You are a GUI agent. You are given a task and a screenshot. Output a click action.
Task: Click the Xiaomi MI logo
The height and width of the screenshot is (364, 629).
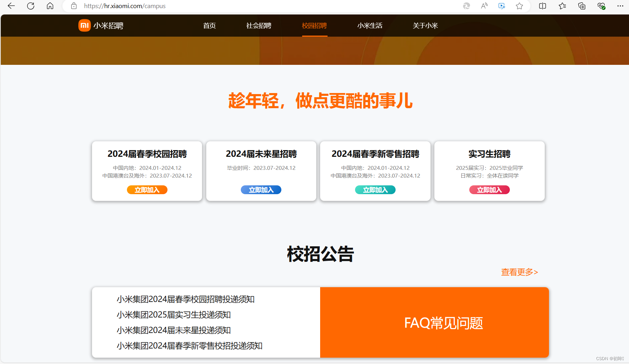click(85, 25)
